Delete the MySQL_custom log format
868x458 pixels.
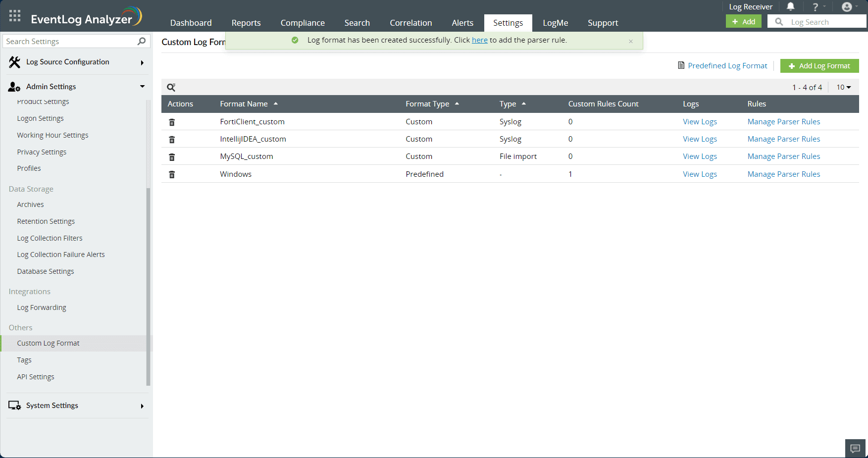pyautogui.click(x=172, y=156)
